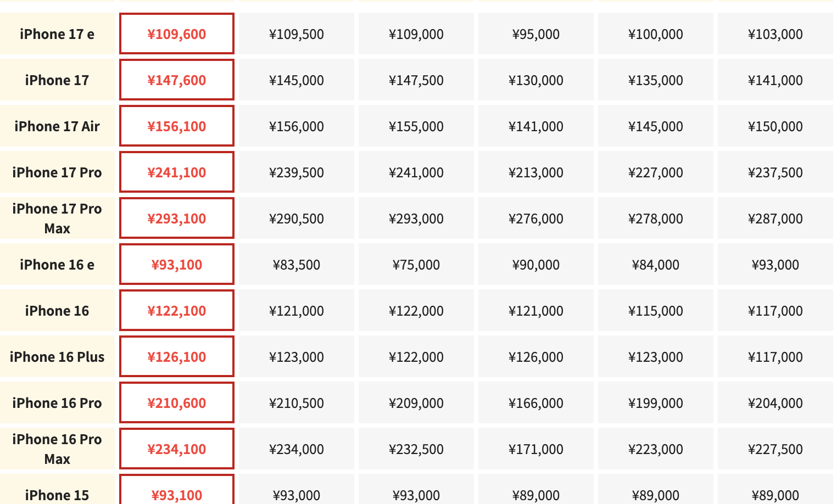Select the iPhone 17 Pro label cell
Image resolution: width=837 pixels, height=504 pixels.
[x=57, y=172]
